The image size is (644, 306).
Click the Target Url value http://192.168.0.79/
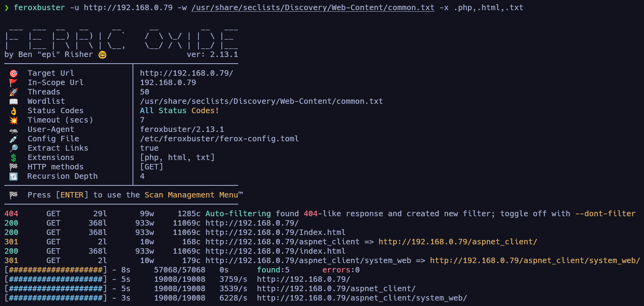tap(187, 73)
